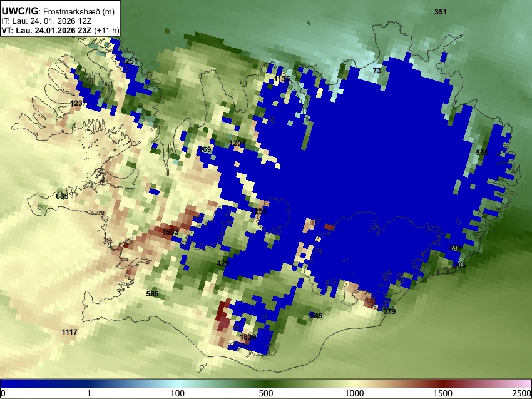532x399 pixels.
Task: Click the 'UWC/IG: Frostmarkshæð (m)' title line
Action: point(58,11)
